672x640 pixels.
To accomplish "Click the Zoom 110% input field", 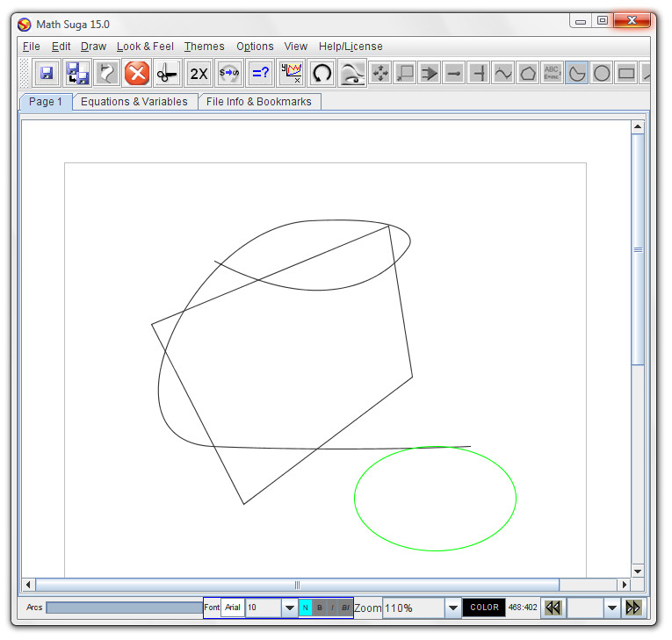I will pos(414,608).
